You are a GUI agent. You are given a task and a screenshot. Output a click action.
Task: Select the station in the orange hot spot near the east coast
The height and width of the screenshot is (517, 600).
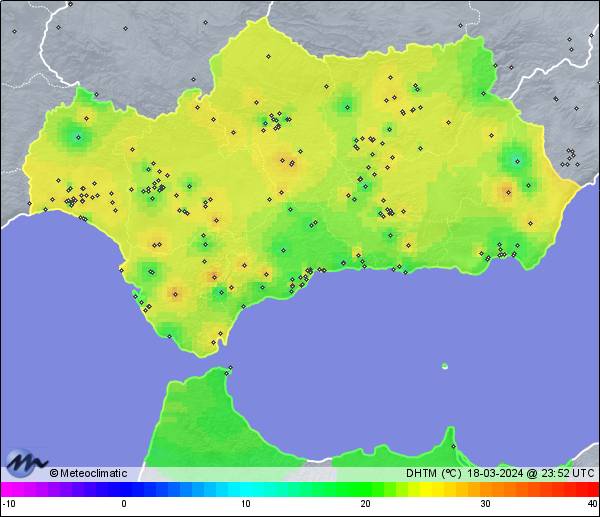pos(508,192)
